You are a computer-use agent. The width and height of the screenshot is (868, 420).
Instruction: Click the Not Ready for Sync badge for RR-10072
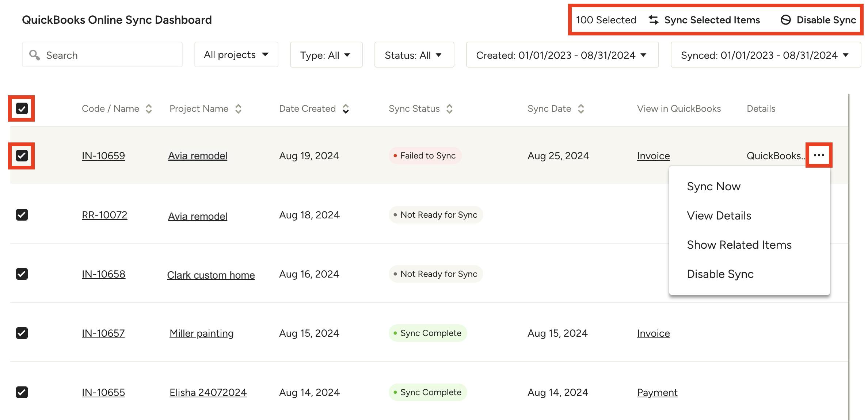tap(436, 215)
